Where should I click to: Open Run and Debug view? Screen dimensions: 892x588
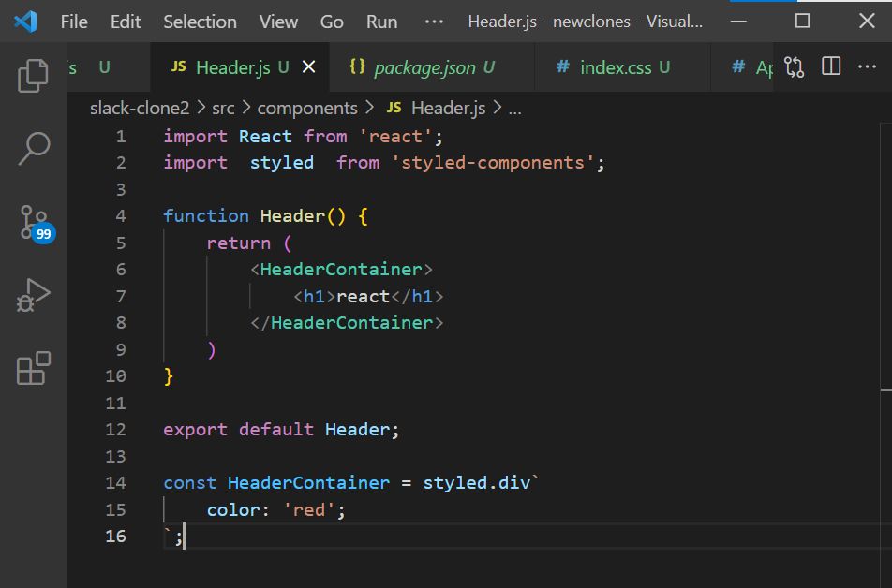(33, 295)
